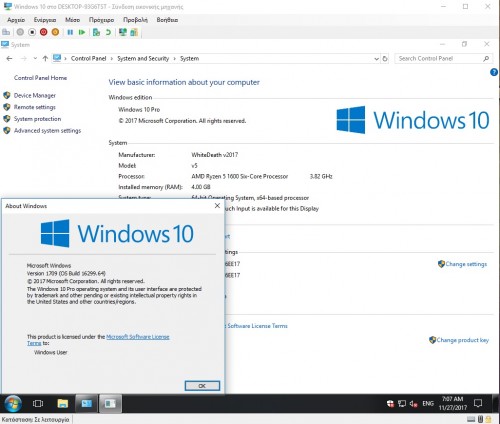Open the Αρχείο menu
Image resolution: width=500 pixels, height=424 pixels.
pos(16,20)
